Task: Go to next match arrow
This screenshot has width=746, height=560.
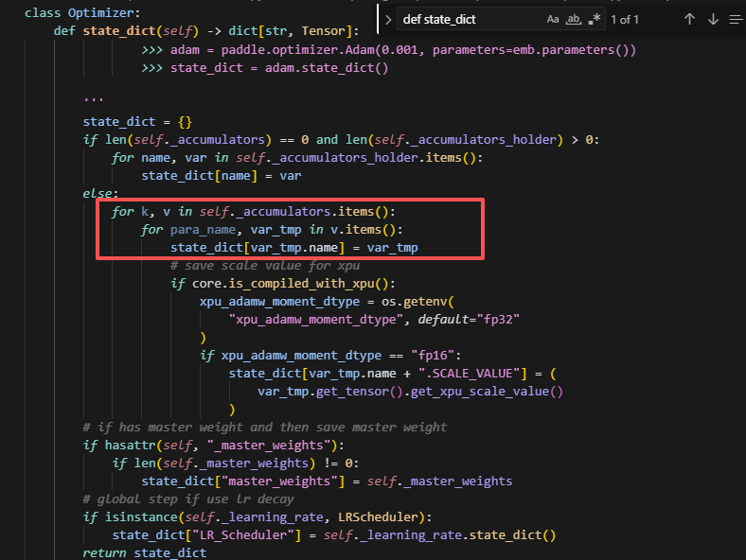Action: click(x=713, y=19)
